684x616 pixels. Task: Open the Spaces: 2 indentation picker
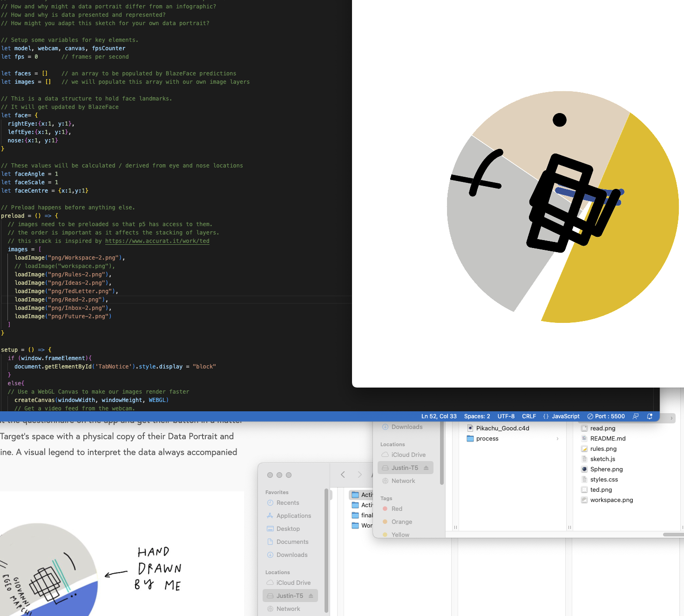pos(477,416)
